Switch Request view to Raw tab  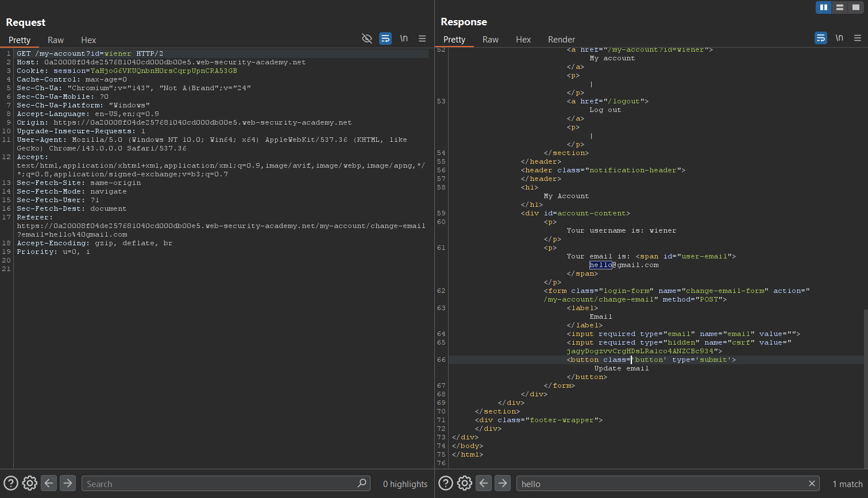click(x=56, y=40)
